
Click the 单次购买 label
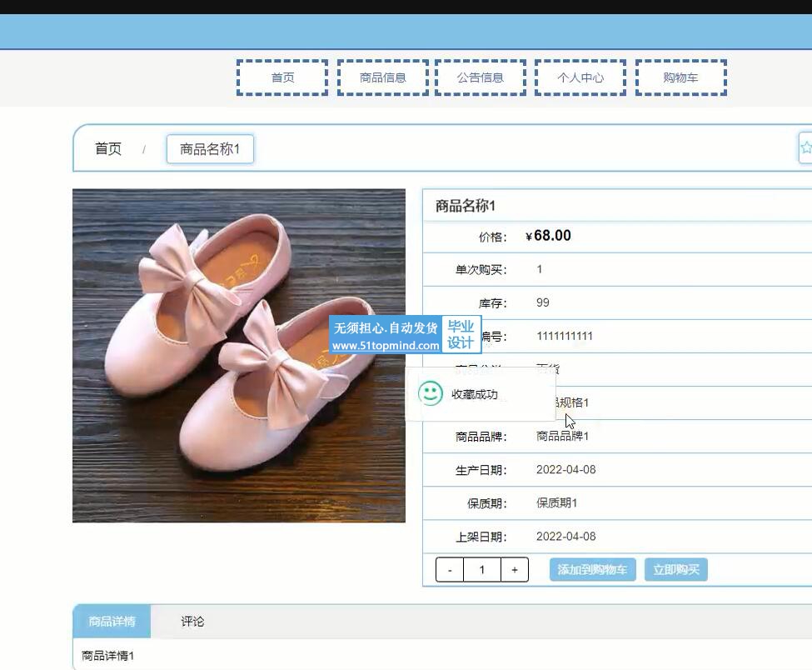pyautogui.click(x=481, y=270)
